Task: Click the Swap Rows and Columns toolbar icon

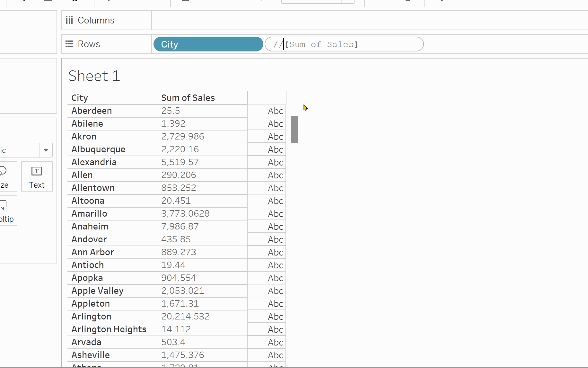Action: (x=210, y=2)
